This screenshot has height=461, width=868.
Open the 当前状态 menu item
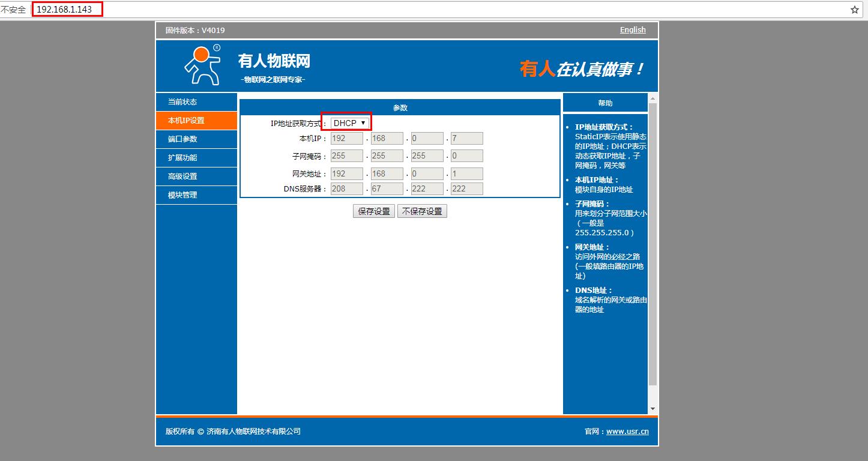click(182, 102)
